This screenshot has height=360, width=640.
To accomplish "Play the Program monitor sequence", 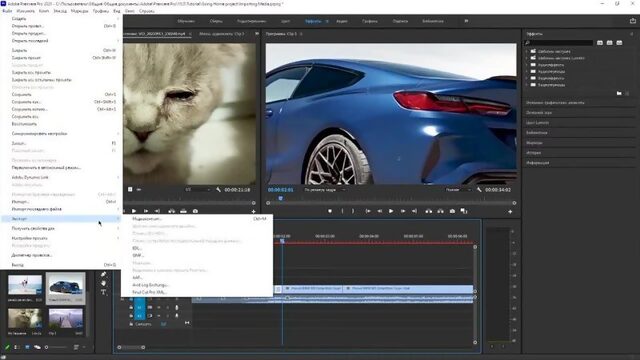I will (x=391, y=211).
